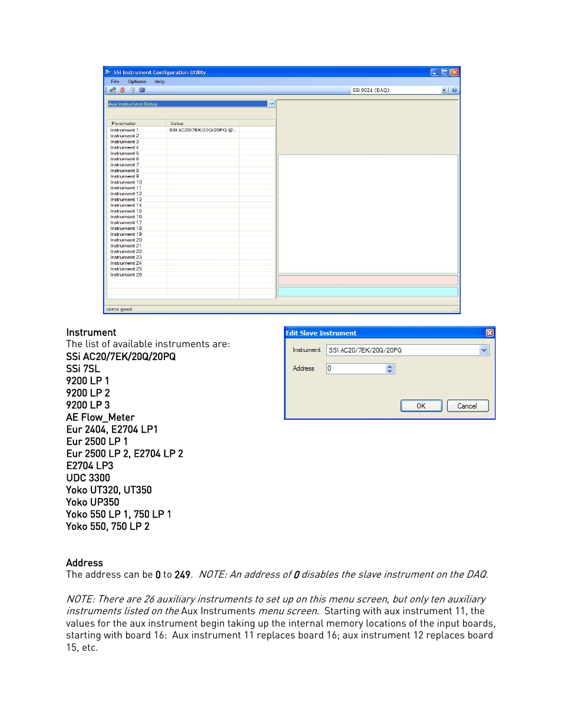Select the Instrument 5 row
The height and width of the screenshot is (728, 562).
pyautogui.click(x=191, y=153)
